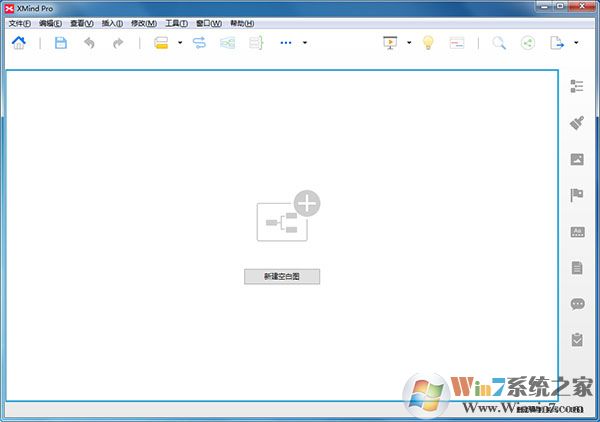Viewport: 600px width, 422px height.
Task: Share the map with the green share icon
Action: (x=528, y=43)
